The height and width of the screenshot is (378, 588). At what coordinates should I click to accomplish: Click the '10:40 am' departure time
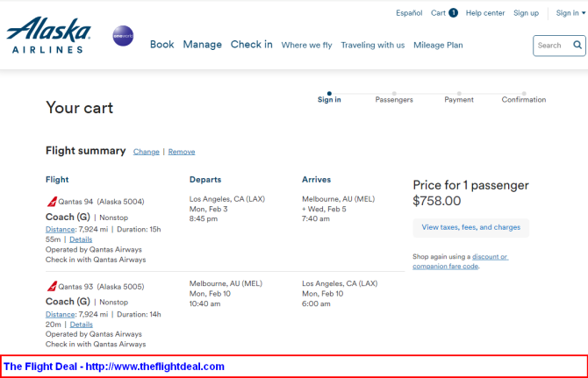(204, 303)
